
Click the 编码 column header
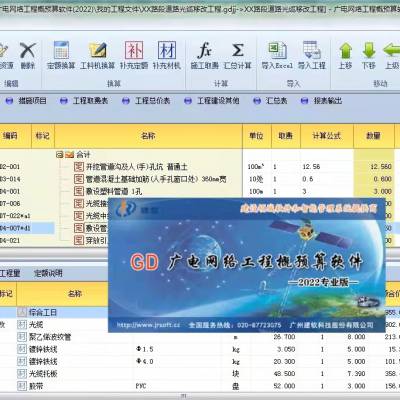(10, 136)
